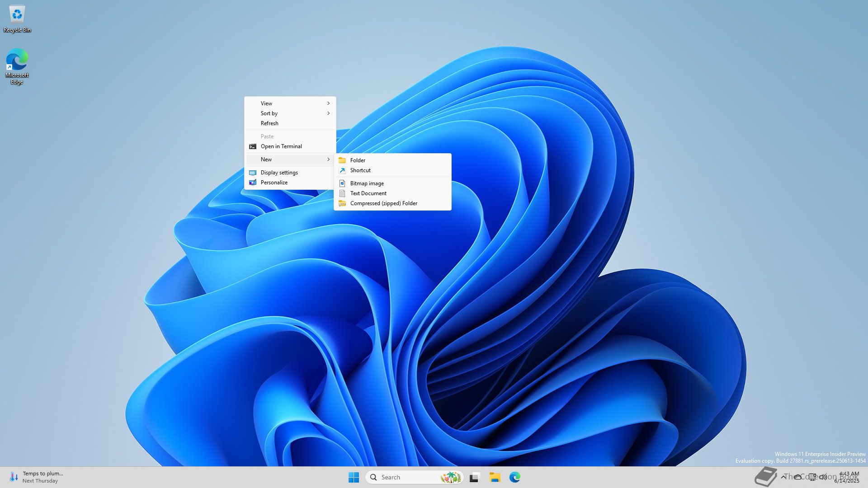Click the Windows Start button
The height and width of the screenshot is (488, 868).
pos(354,477)
